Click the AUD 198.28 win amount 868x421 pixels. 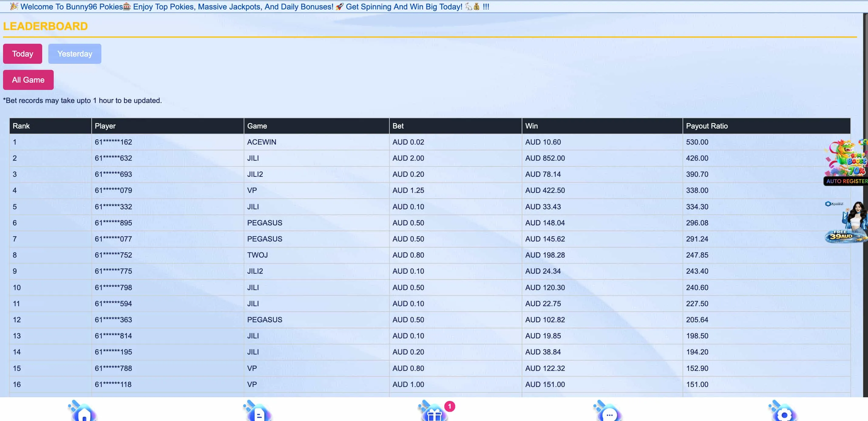(545, 255)
